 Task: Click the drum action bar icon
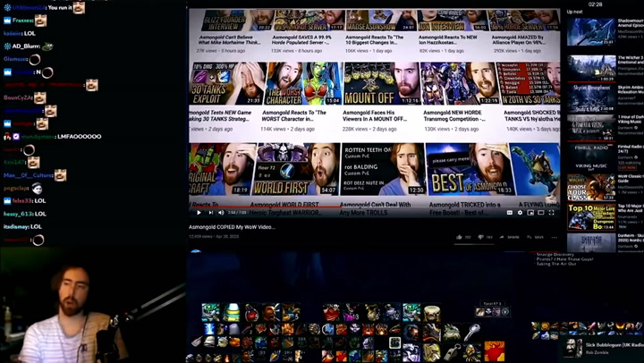coord(431,313)
